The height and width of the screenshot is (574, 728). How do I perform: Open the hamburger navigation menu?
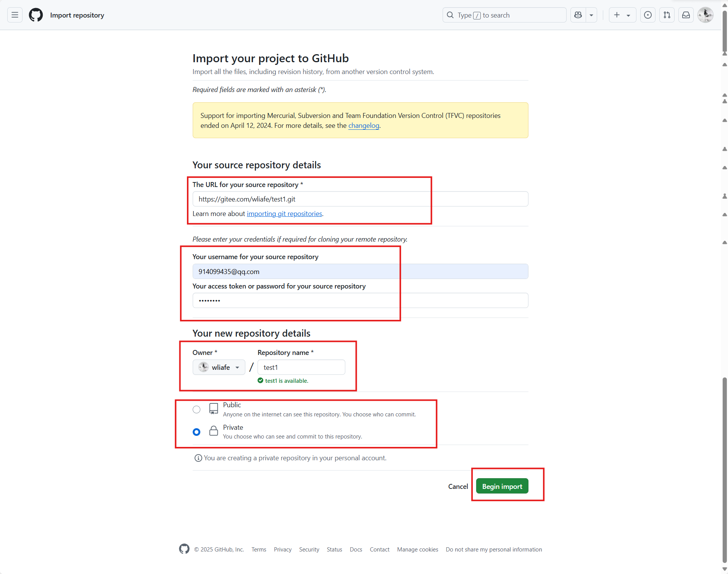click(x=15, y=15)
